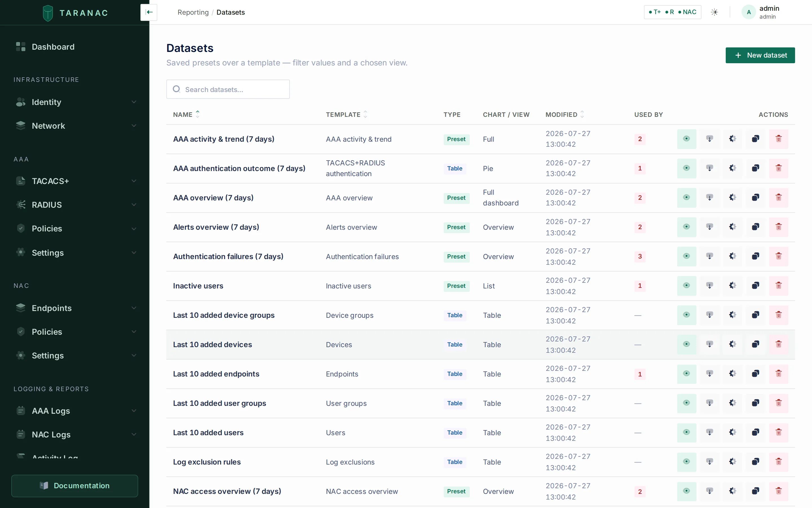Screen dimensions: 812x508
Task: Expand the Identity section chevron
Action: click(x=134, y=102)
